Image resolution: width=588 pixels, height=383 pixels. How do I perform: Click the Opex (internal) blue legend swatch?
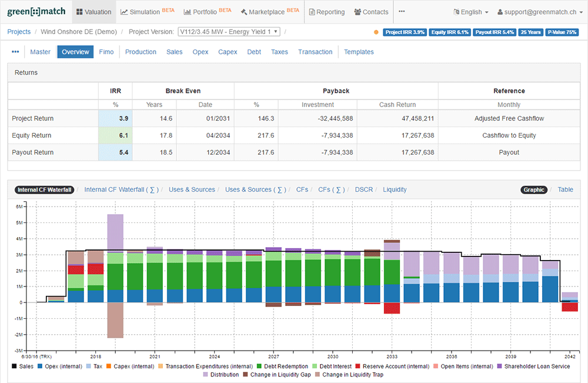(x=40, y=366)
